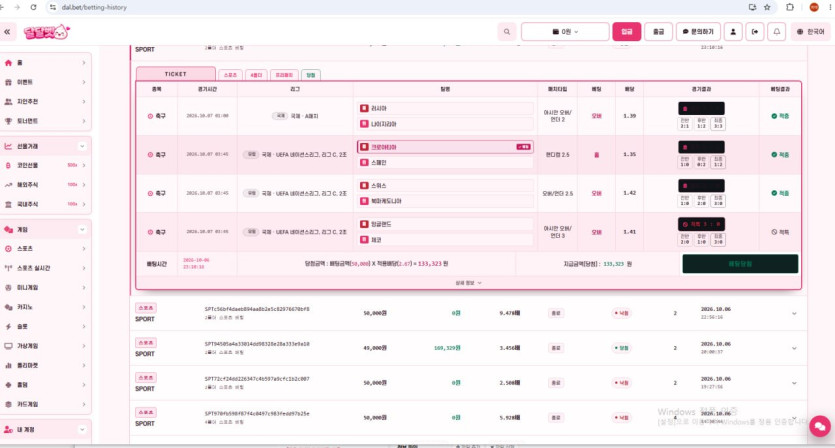Click the logout arrow icon
The width and height of the screenshot is (835, 448).
(x=755, y=32)
